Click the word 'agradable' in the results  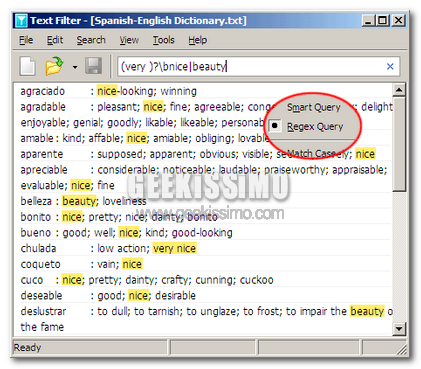point(43,107)
